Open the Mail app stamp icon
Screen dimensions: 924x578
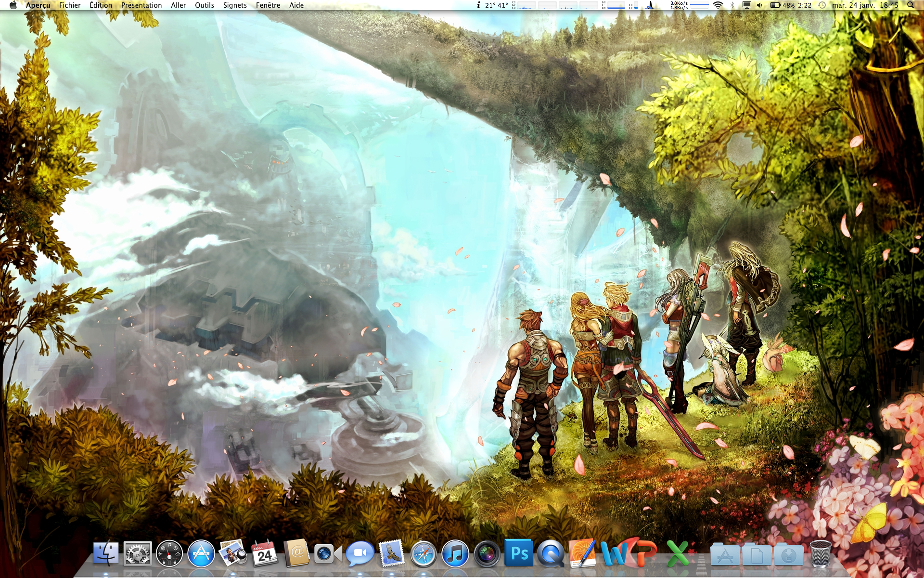[391, 553]
